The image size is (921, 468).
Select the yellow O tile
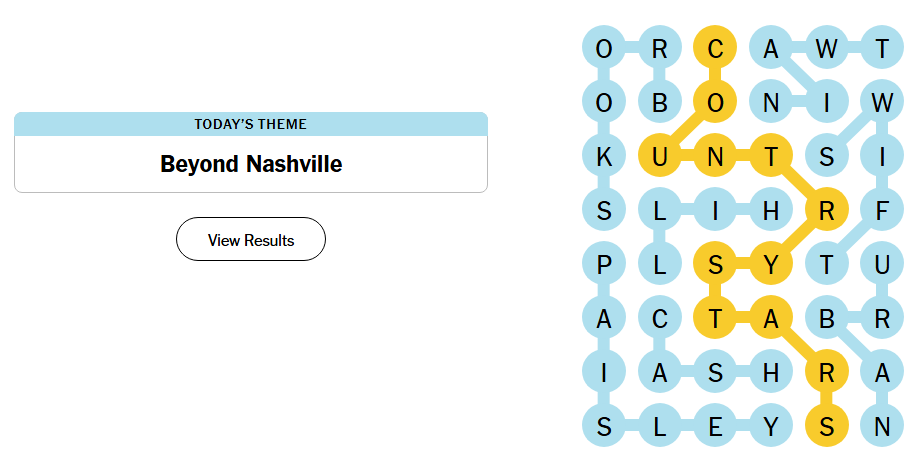[715, 102]
